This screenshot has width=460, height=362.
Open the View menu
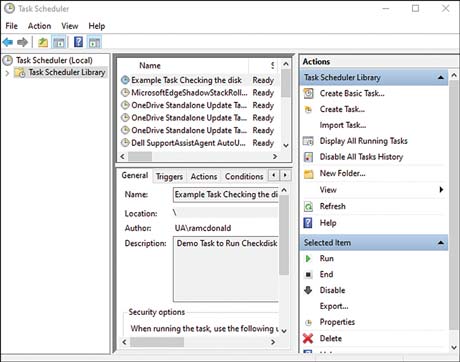point(70,26)
